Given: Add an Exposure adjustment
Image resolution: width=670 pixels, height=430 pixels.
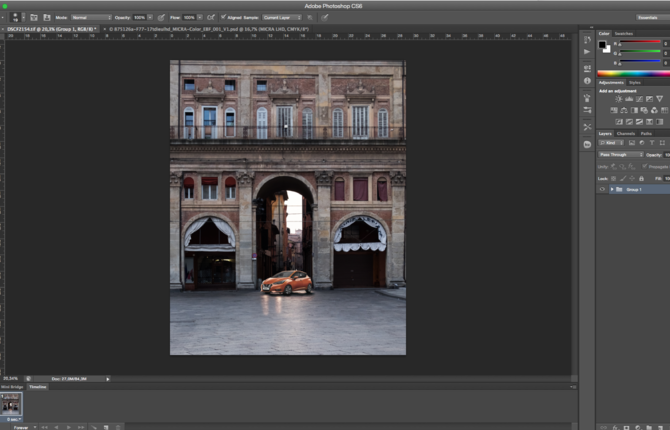Looking at the screenshot, I should (649, 99).
